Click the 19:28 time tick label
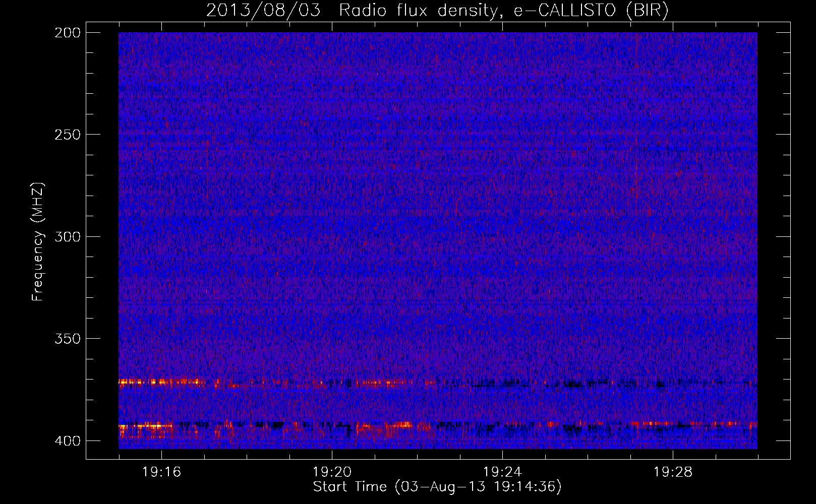Screen dimensions: 816x504 coord(673,472)
